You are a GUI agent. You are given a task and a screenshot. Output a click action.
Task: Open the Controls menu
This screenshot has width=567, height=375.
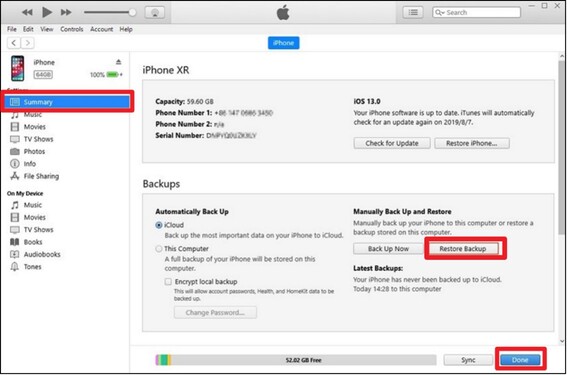pos(72,29)
